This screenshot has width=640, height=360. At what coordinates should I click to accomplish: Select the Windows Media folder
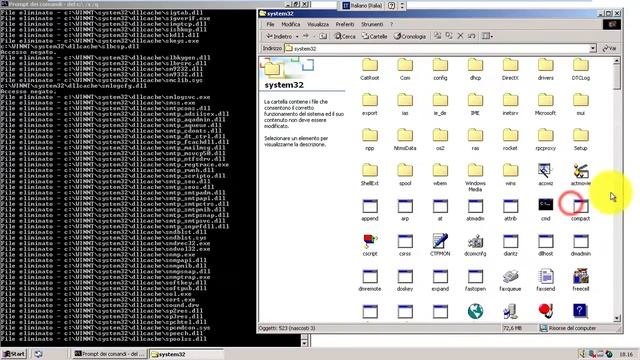pyautogui.click(x=475, y=177)
